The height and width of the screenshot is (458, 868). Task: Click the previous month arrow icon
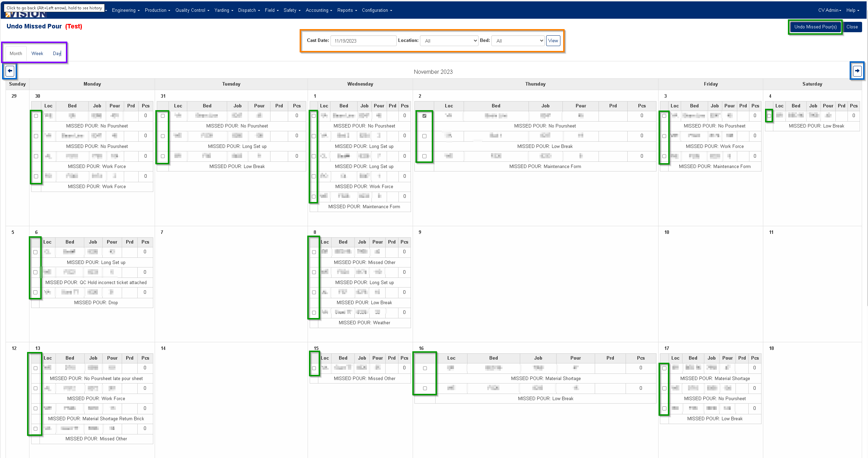pyautogui.click(x=10, y=71)
